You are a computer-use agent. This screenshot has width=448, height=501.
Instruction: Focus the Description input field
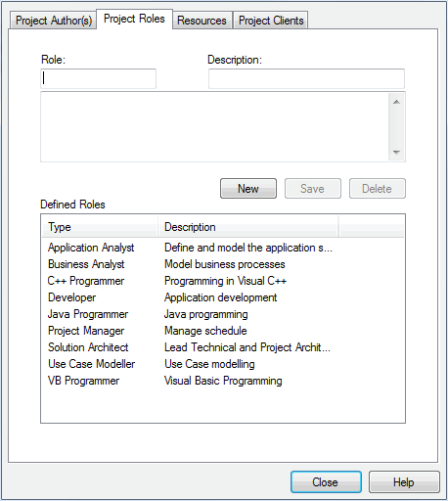click(x=306, y=78)
